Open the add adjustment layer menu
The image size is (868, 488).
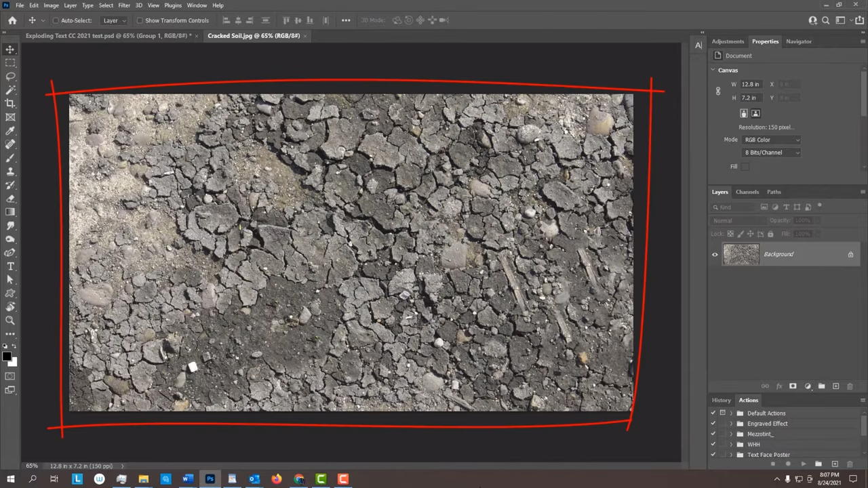[808, 386]
